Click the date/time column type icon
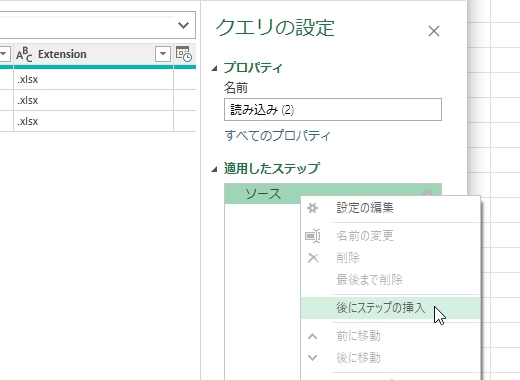 (x=184, y=54)
